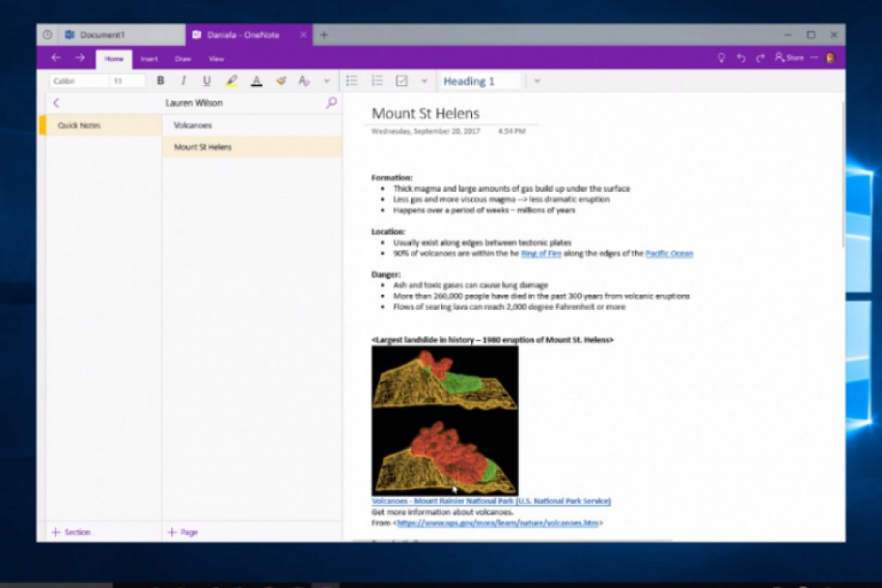Click the Danger: heading
Viewport: 882px width, 588px height.
386,274
